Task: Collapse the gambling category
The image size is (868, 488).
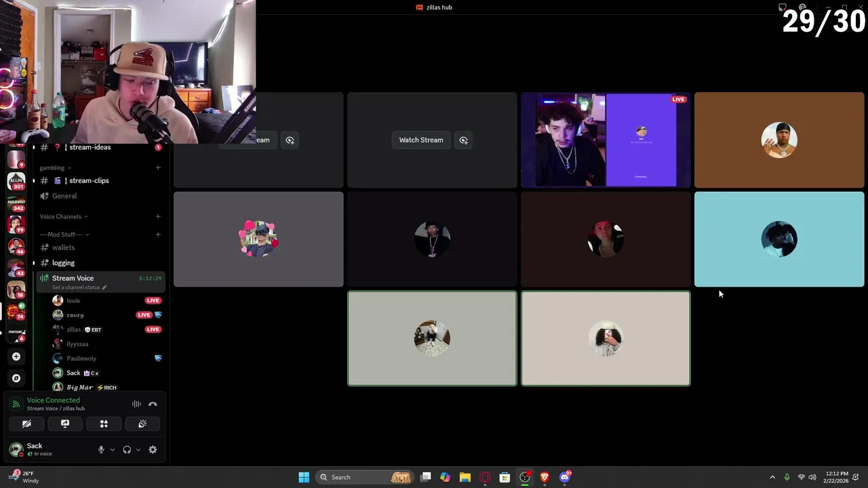Action: pyautogui.click(x=55, y=168)
